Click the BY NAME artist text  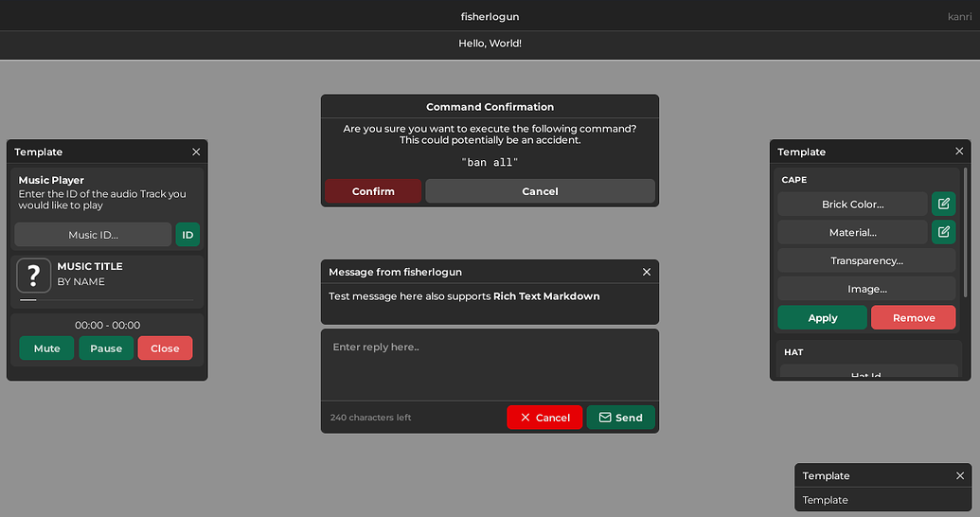pos(81,282)
